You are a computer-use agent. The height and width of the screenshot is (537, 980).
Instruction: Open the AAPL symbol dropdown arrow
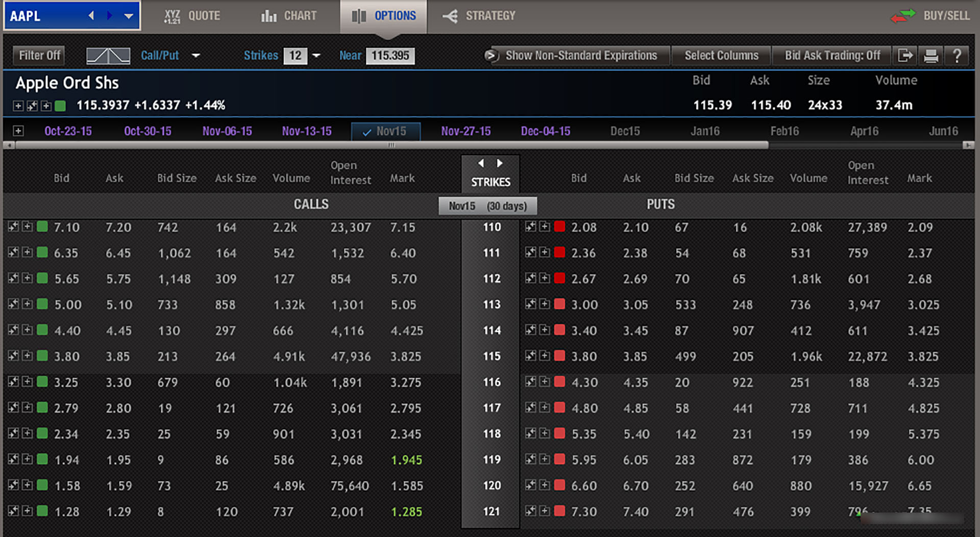pos(129,16)
